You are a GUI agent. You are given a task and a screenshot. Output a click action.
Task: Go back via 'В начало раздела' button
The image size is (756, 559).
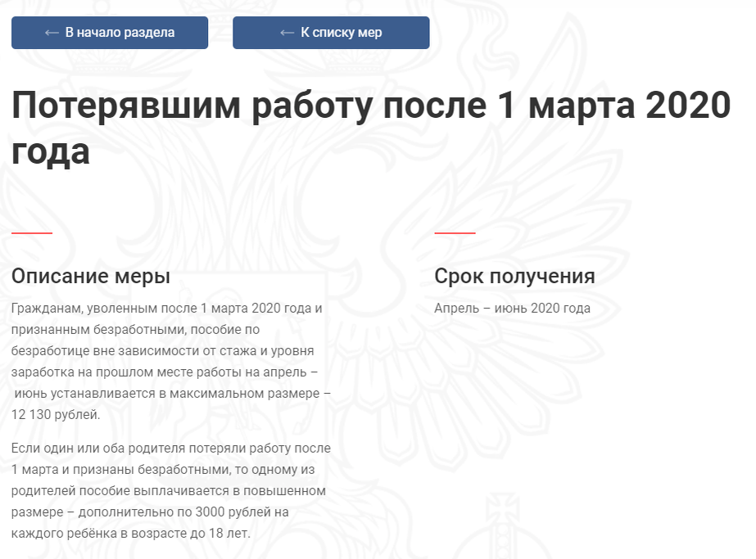[x=110, y=33]
